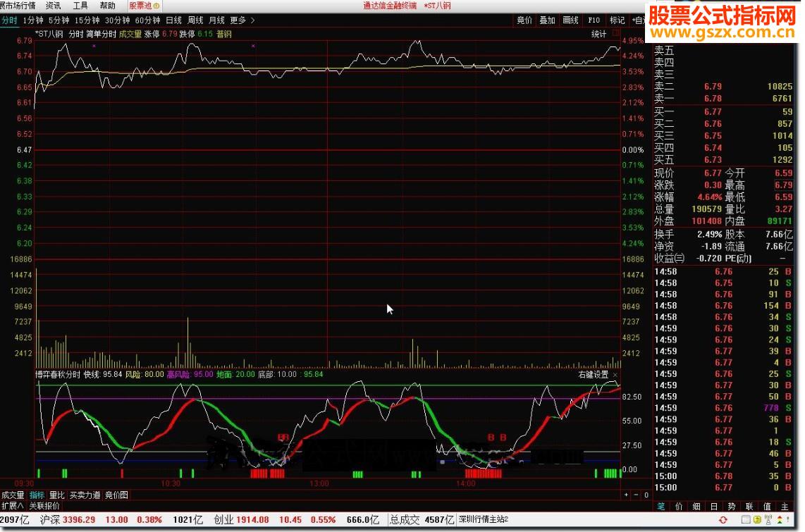
Task: Open the 右键设置 indicator settings
Action: (593, 375)
